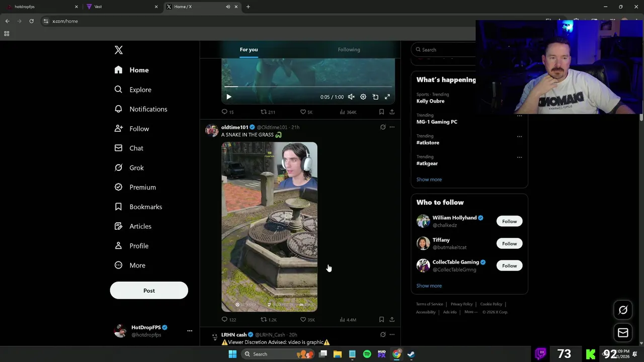Follow CollecTable Gaming

point(509,265)
